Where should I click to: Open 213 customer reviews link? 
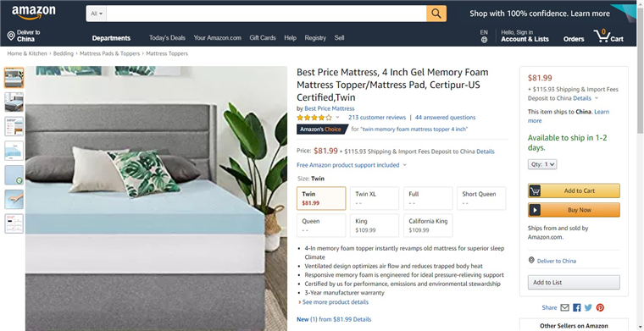[377, 118]
